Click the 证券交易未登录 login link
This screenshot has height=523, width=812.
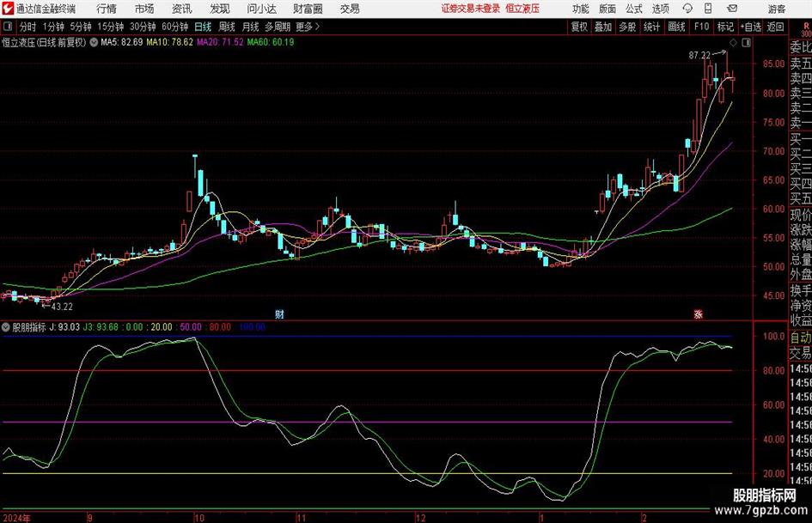[471, 9]
